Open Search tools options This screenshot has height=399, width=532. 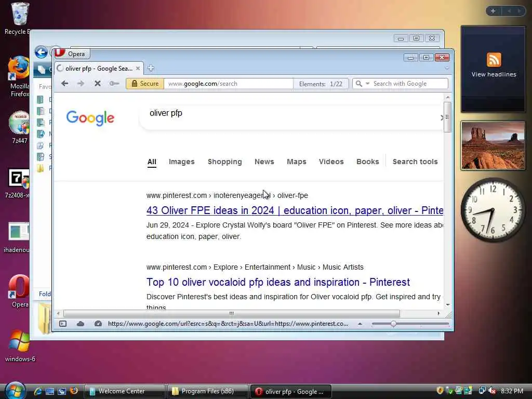(x=415, y=162)
